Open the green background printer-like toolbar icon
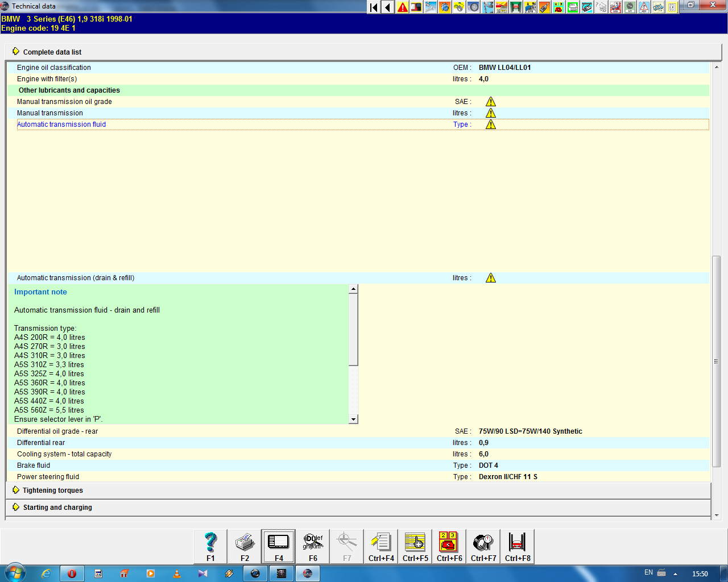This screenshot has height=582, width=728. click(x=573, y=7)
